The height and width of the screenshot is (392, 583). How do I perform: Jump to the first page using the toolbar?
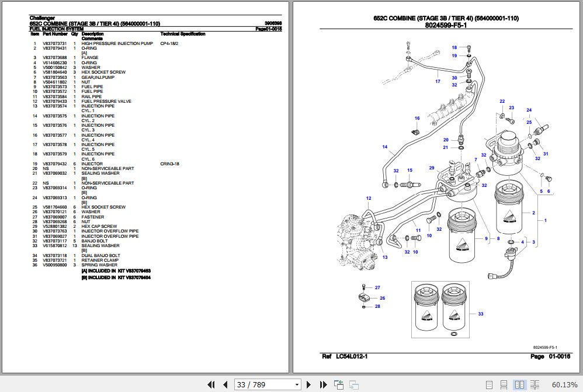coord(211,384)
